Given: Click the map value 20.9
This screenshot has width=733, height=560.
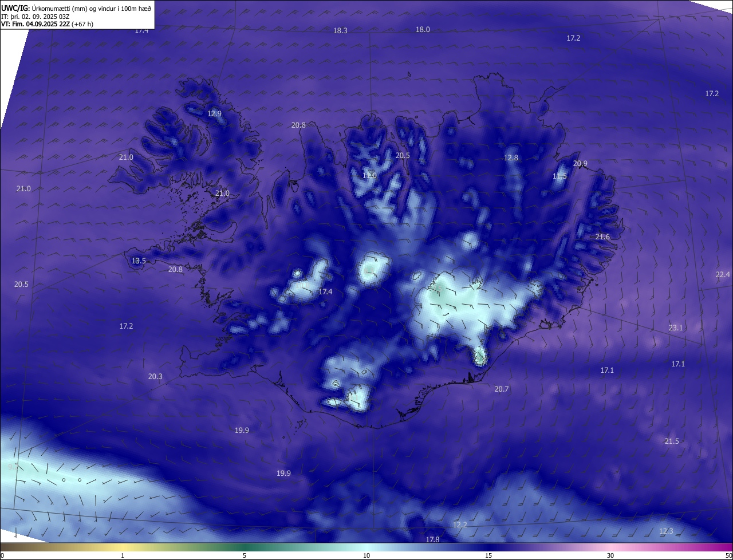Looking at the screenshot, I should (x=580, y=163).
